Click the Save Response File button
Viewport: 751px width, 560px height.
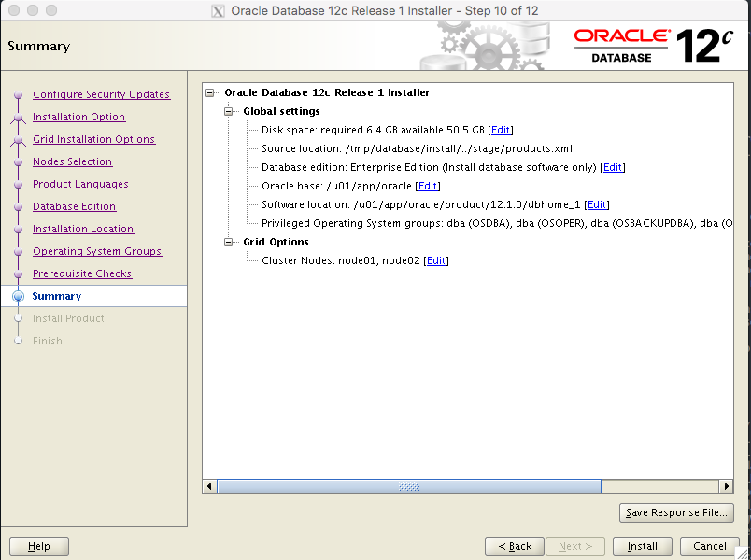[676, 512]
